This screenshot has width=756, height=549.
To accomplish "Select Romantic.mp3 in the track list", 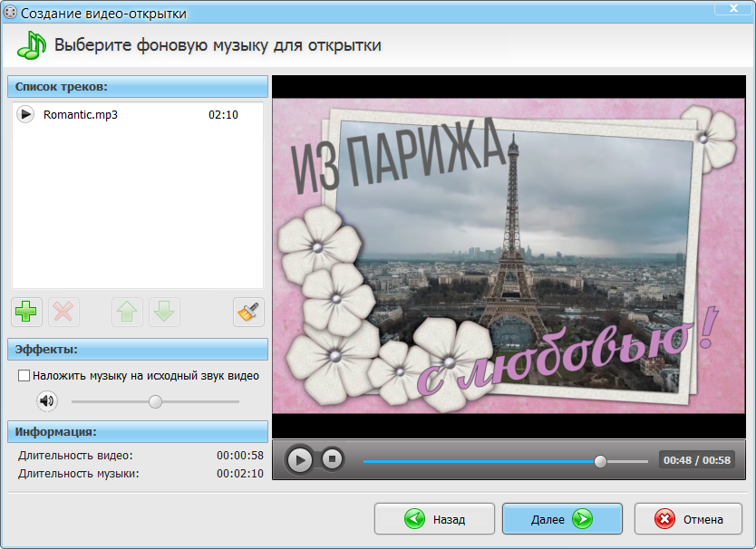I will [138, 115].
